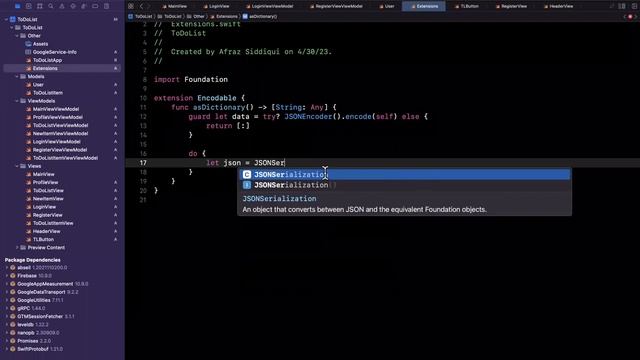Click the add editor icon at top right

coord(634,6)
